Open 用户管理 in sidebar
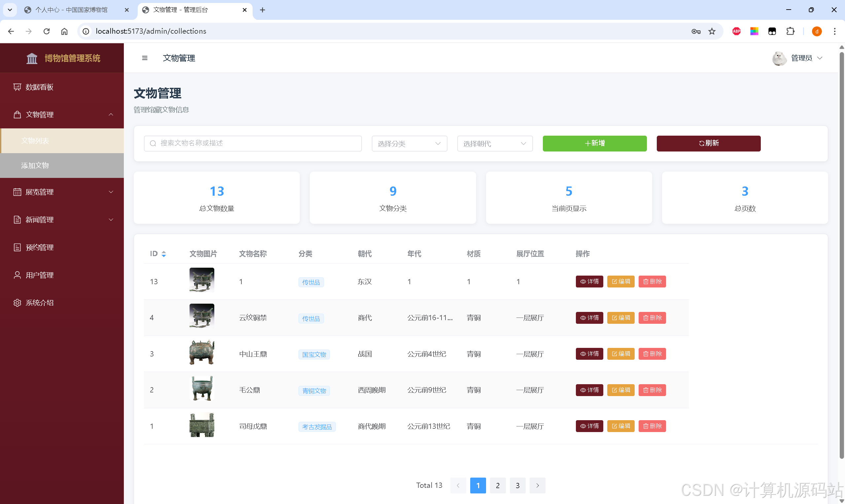 coord(39,275)
